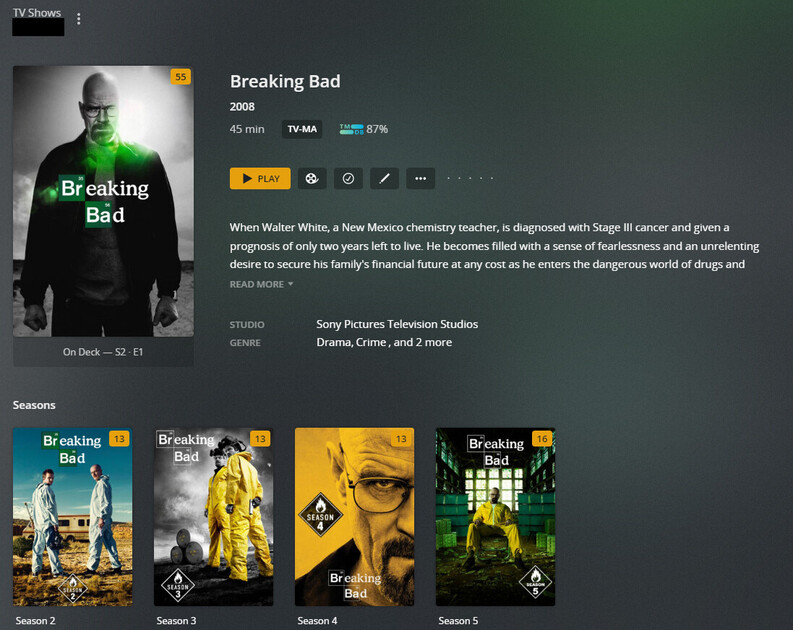Open the Season 4 poster thumbnail
793x630 pixels.
click(x=355, y=517)
